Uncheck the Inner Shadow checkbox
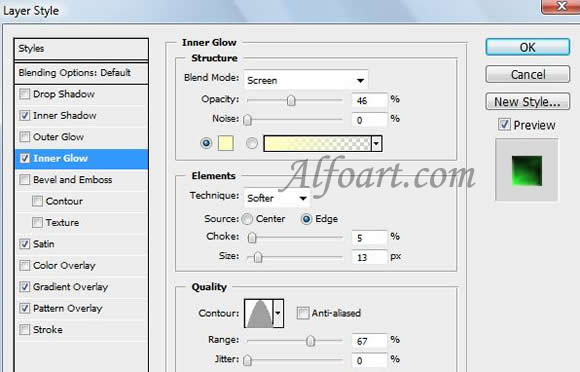The image size is (580, 372). (x=24, y=115)
